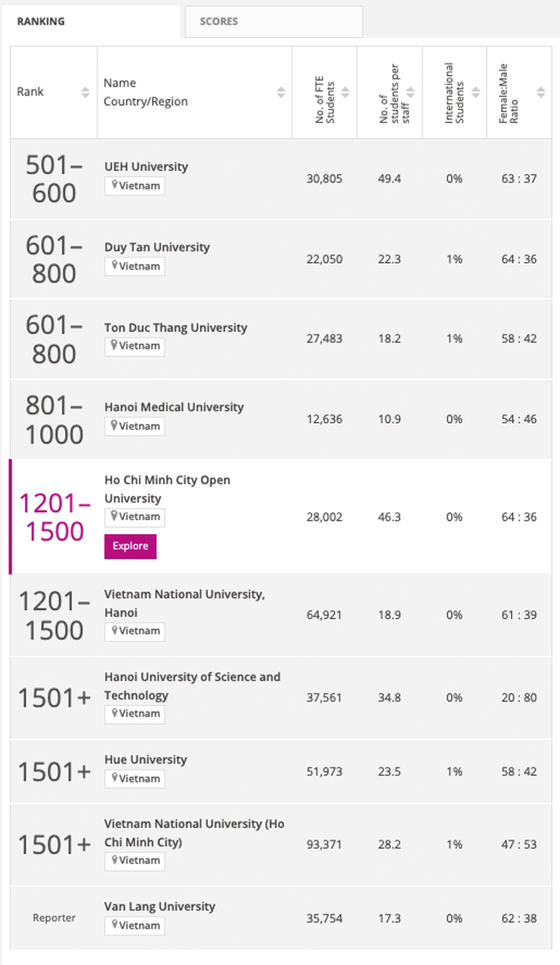Sort by International Students column

coord(475,92)
